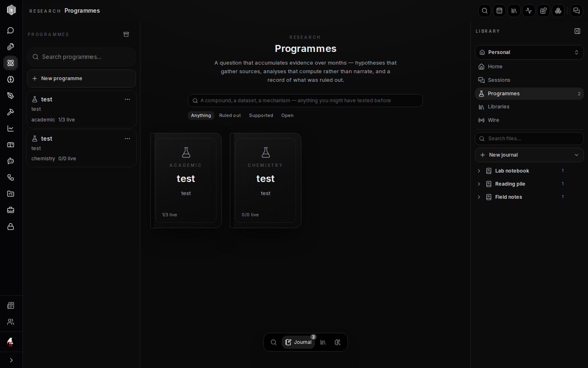The image size is (588, 368).
Task: Open options menu for academic test programme
Action: pyautogui.click(x=127, y=99)
